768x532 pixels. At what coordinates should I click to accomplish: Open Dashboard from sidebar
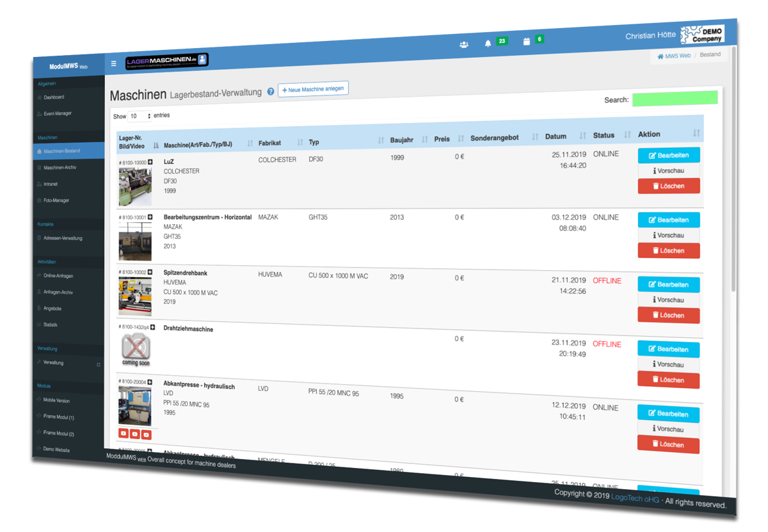coord(54,97)
